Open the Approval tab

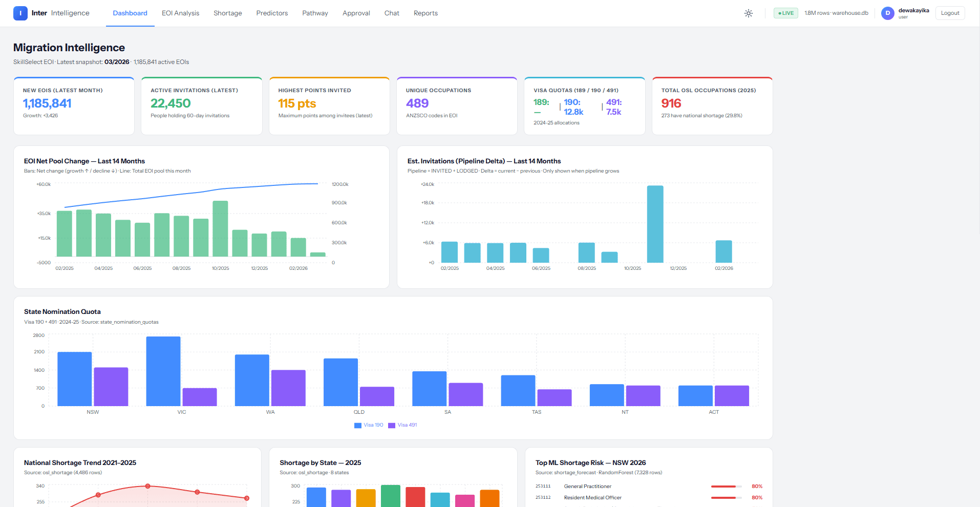[x=356, y=13]
